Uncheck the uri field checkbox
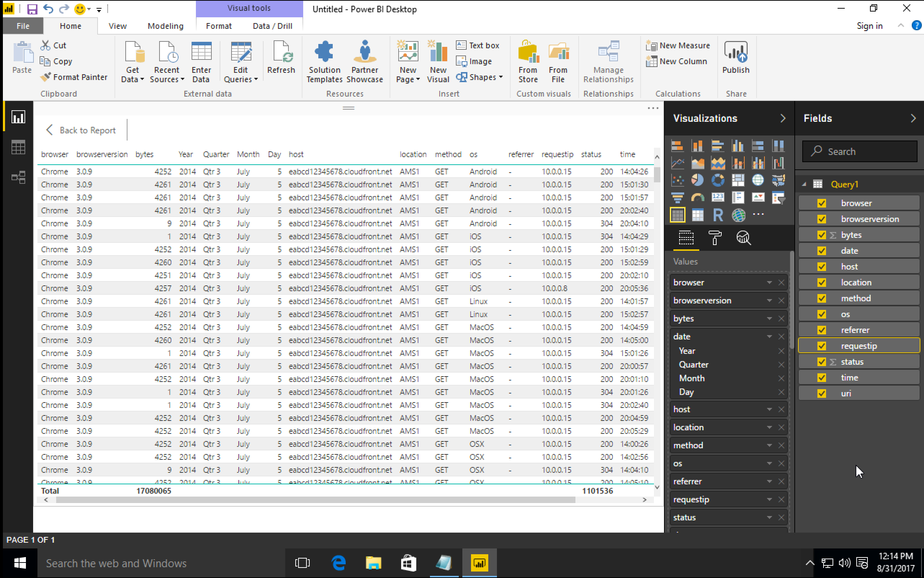This screenshot has height=578, width=924. (x=821, y=392)
